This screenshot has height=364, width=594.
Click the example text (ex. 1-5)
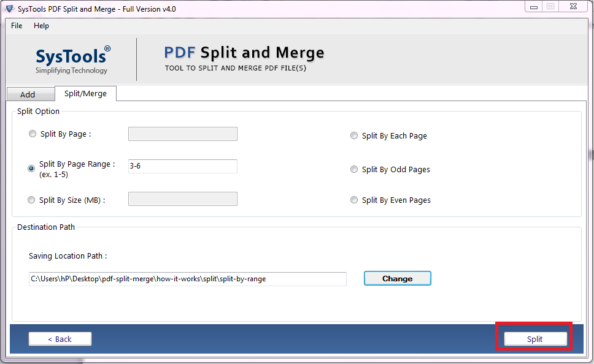(x=54, y=175)
